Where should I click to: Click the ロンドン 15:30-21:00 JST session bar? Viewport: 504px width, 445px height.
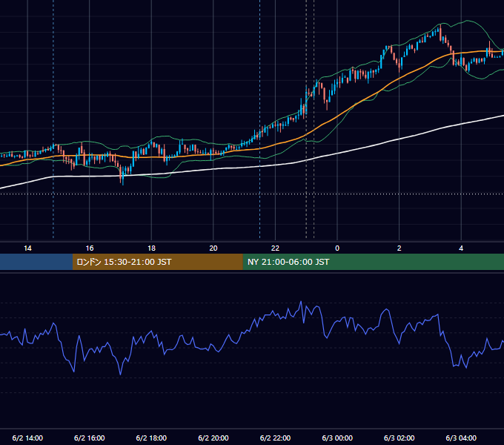click(x=157, y=262)
